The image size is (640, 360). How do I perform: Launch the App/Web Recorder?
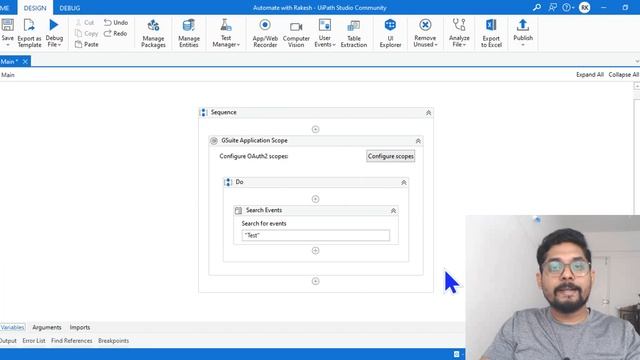[265, 33]
